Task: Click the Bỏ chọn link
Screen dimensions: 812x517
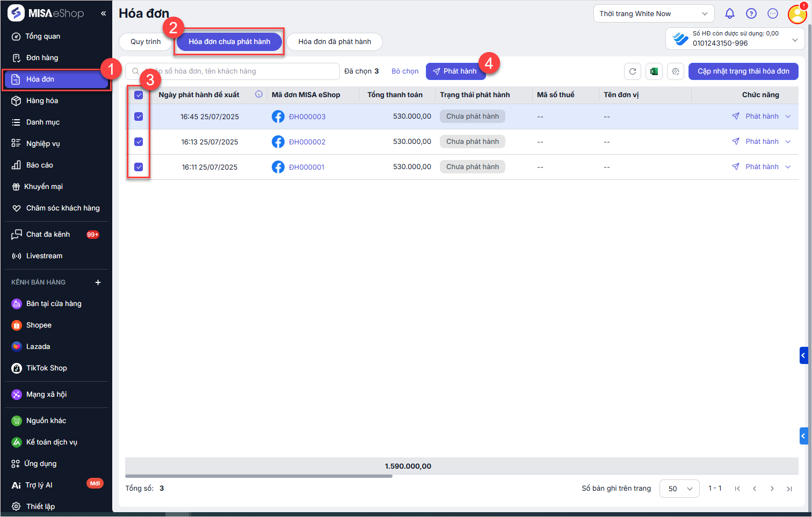Action: pos(405,71)
